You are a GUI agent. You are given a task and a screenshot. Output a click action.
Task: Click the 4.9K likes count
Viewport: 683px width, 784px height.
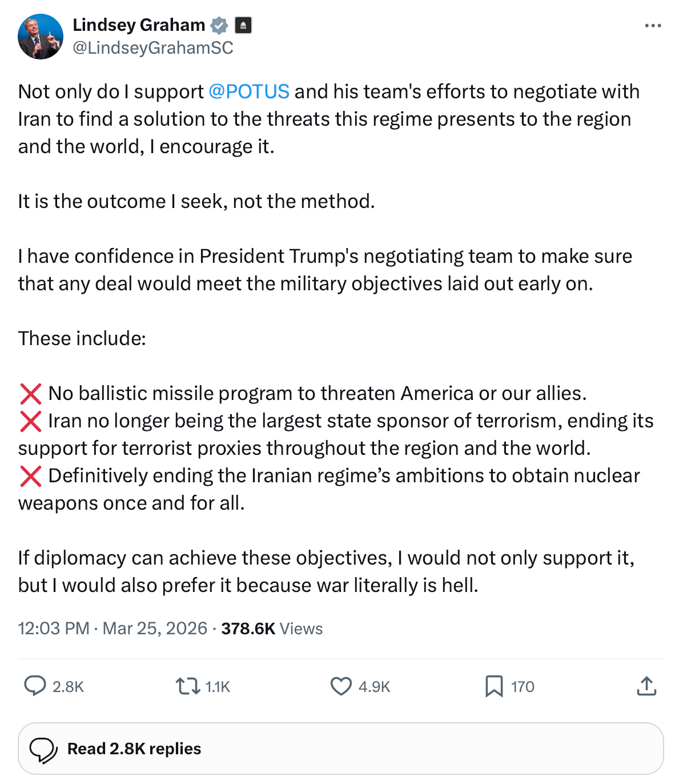[x=375, y=687]
